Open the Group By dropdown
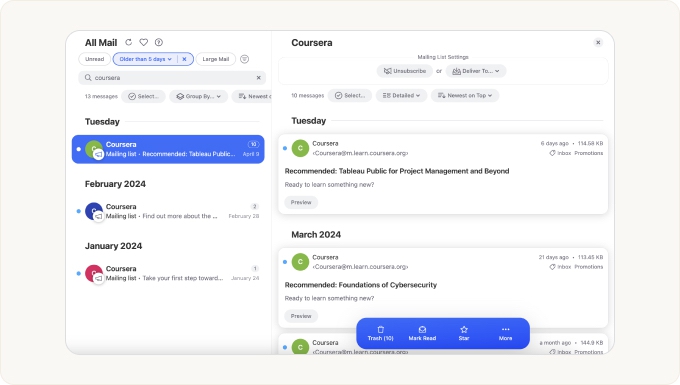Image resolution: width=680 pixels, height=385 pixels. 199,96
